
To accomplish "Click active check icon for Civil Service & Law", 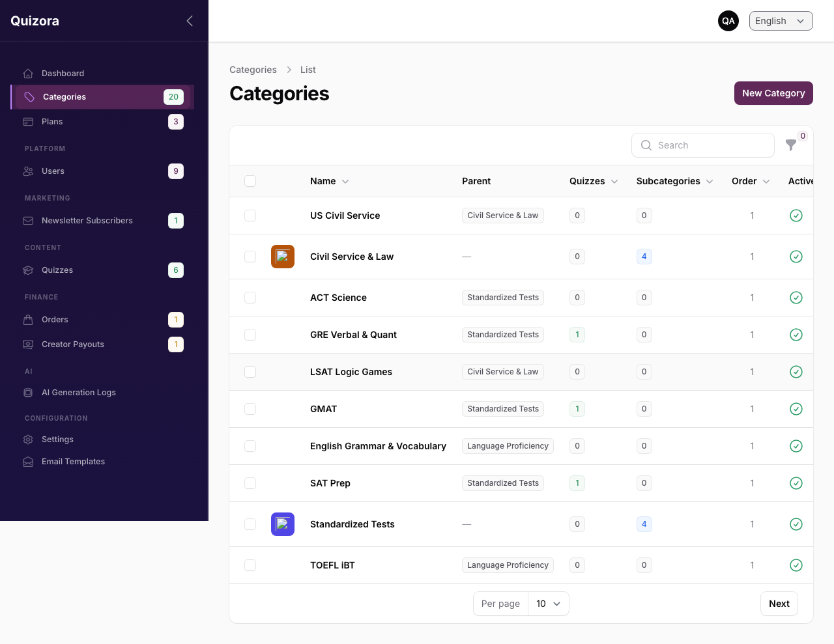I will tap(796, 257).
